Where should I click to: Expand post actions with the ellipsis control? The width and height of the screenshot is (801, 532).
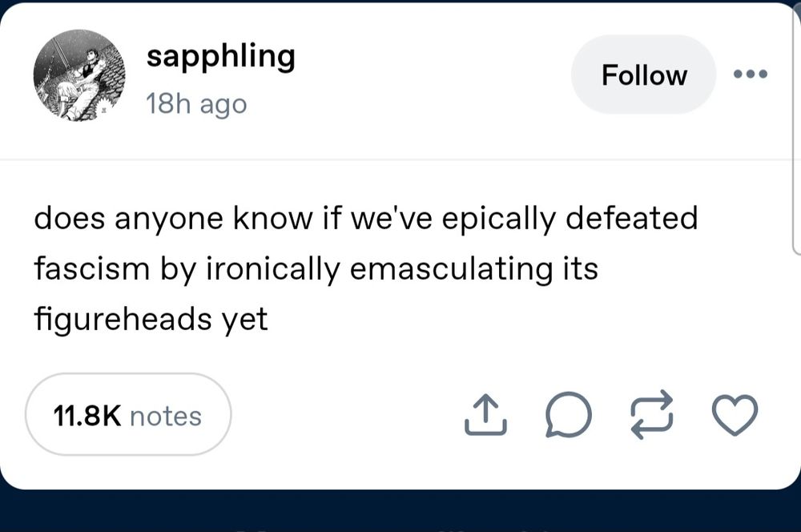[x=751, y=74]
